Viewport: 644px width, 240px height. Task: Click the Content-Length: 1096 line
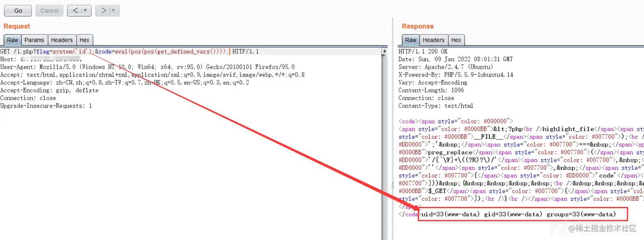[x=431, y=90]
